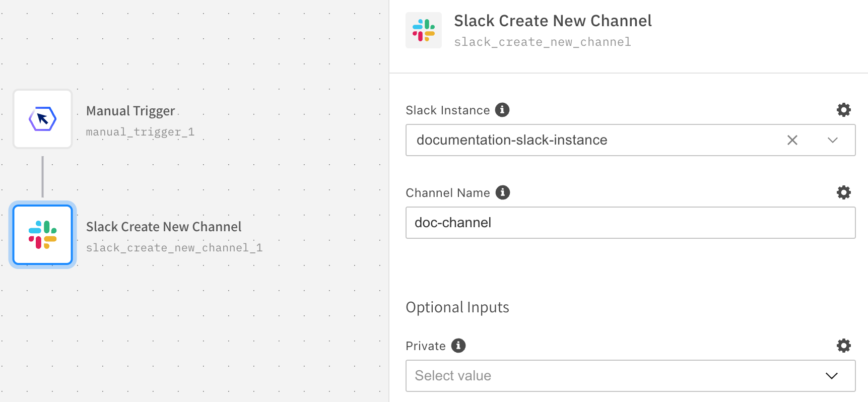Click the connector line between the nodes
The height and width of the screenshot is (402, 868).
pos(43,176)
